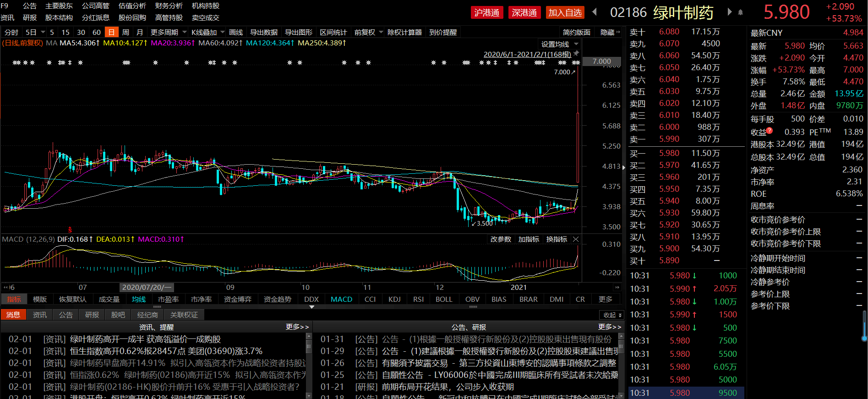The image size is (868, 399).
Task: Switch to the BOLL indicator tab
Action: click(x=444, y=299)
